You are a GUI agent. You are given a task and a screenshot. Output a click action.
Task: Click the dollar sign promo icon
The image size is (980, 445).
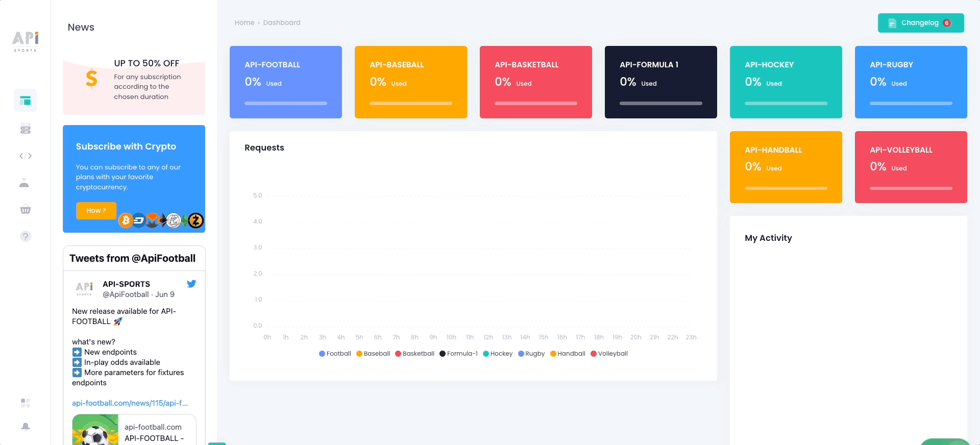click(91, 79)
